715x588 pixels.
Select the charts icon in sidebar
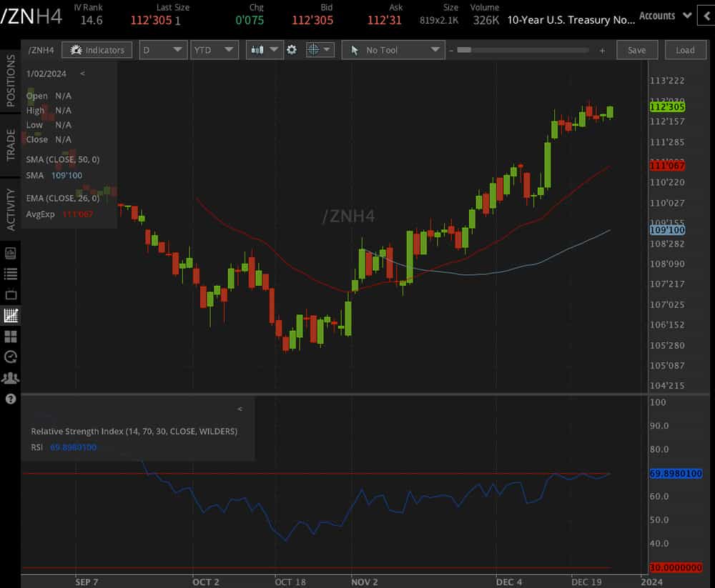(11, 315)
